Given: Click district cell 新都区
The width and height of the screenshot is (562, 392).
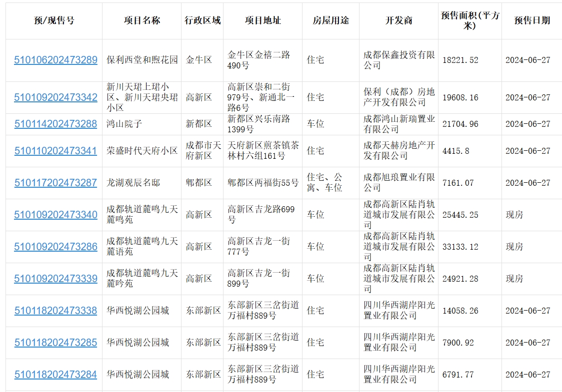Looking at the screenshot, I should (198, 124).
